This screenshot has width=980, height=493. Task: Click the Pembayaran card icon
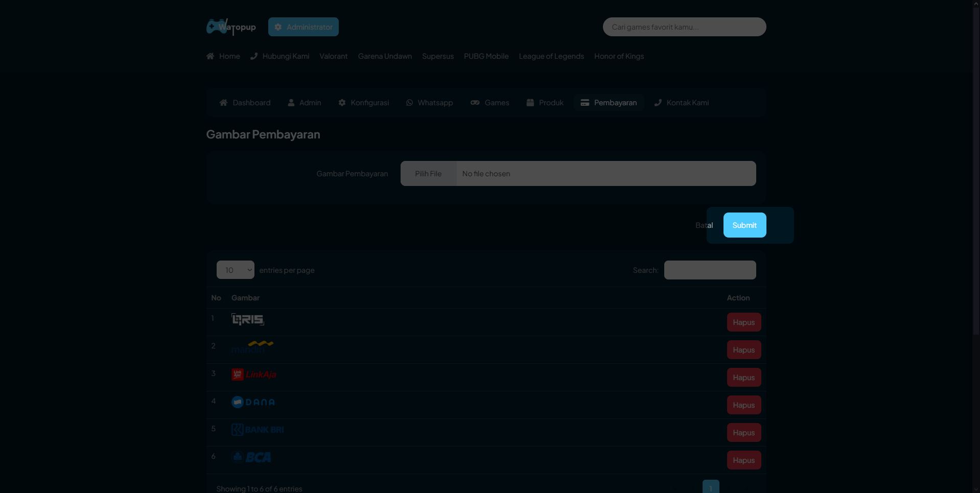click(585, 103)
